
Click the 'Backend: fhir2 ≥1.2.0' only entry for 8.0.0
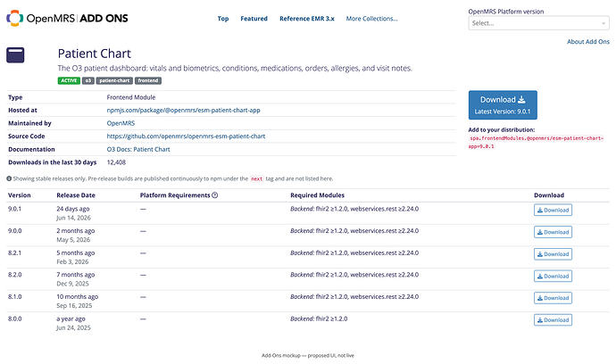click(x=319, y=318)
